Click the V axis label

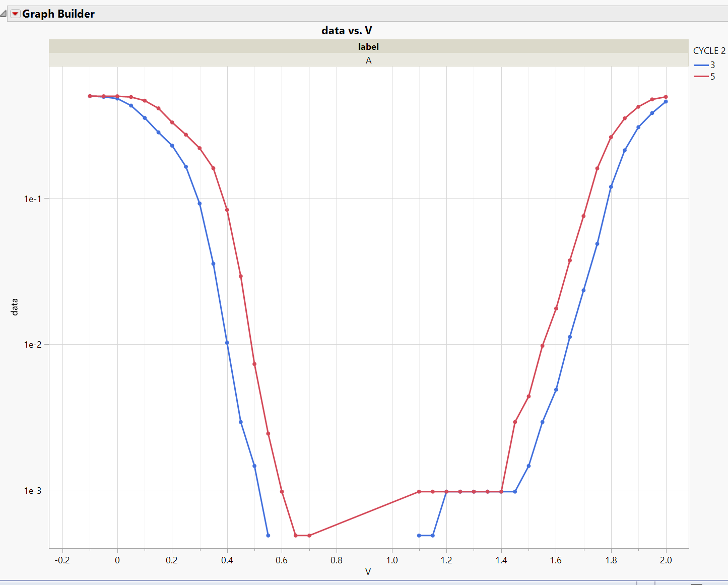pos(368,572)
